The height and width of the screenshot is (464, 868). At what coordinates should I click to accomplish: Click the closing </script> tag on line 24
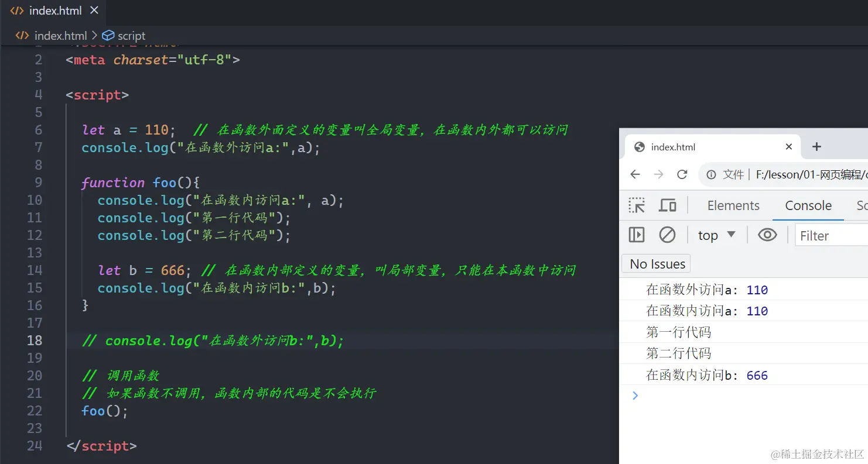[101, 446]
